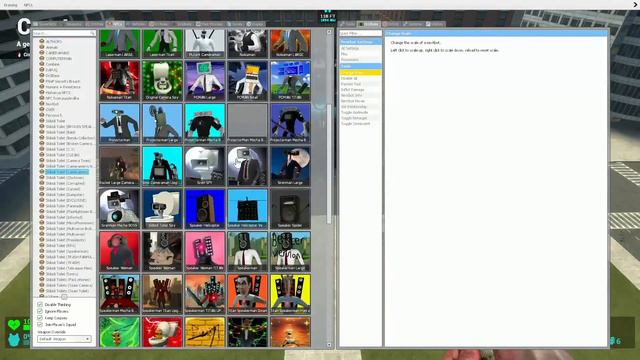Select the blank gray Projectorman Mecha tile
640x360 pixels.
point(247,123)
